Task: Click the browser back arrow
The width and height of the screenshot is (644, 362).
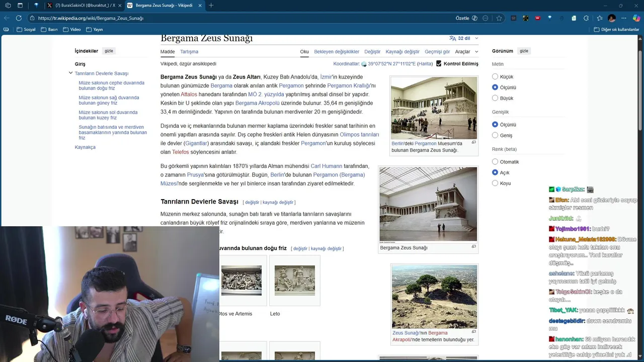Action: (x=7, y=18)
